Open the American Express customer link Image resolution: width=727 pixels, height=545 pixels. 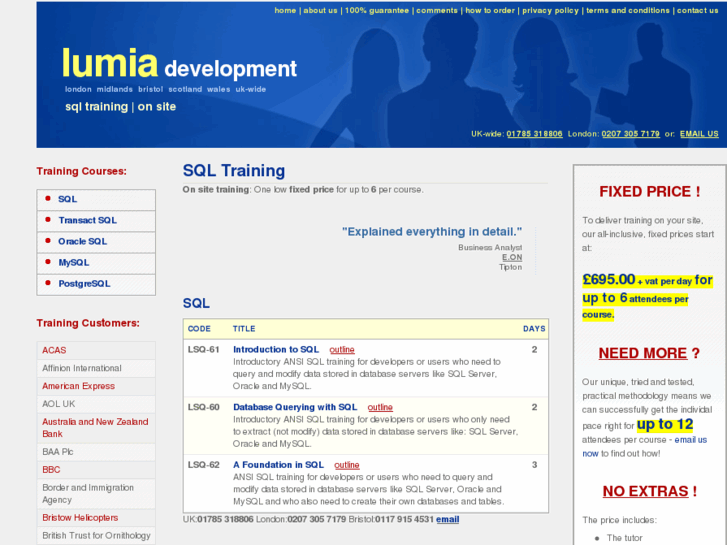pos(78,386)
